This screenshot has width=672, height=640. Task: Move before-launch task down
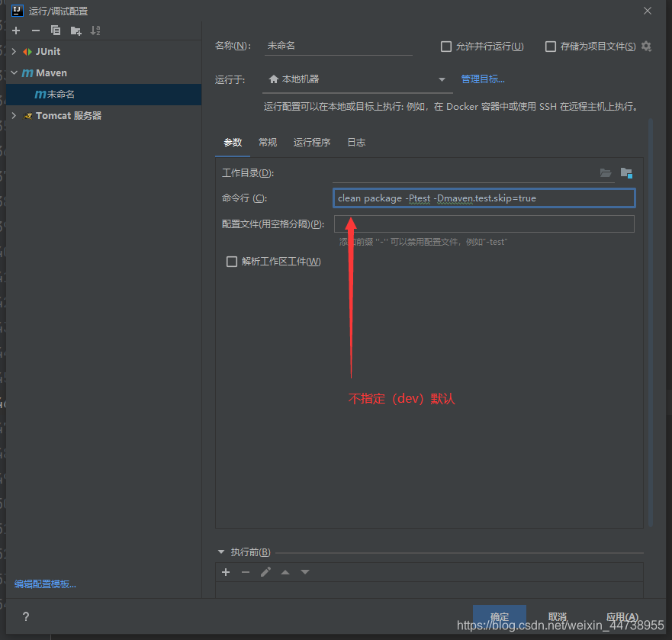click(305, 572)
